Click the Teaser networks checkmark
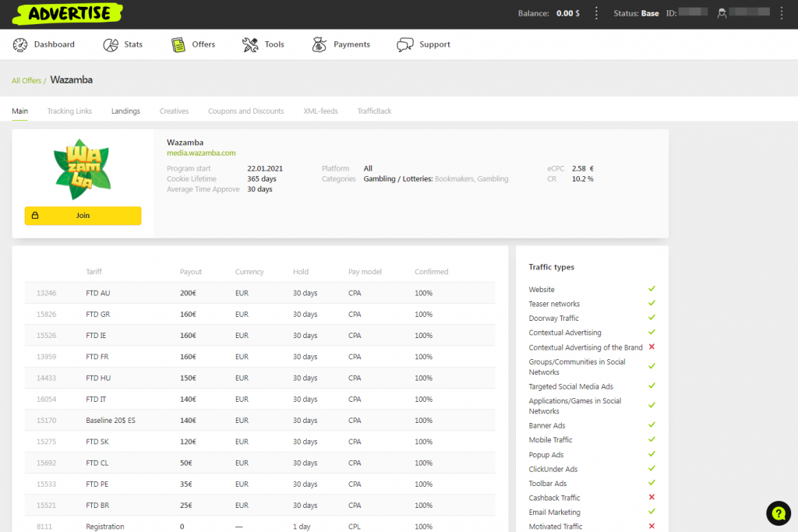Screen dimensions: 798x532 [651, 303]
